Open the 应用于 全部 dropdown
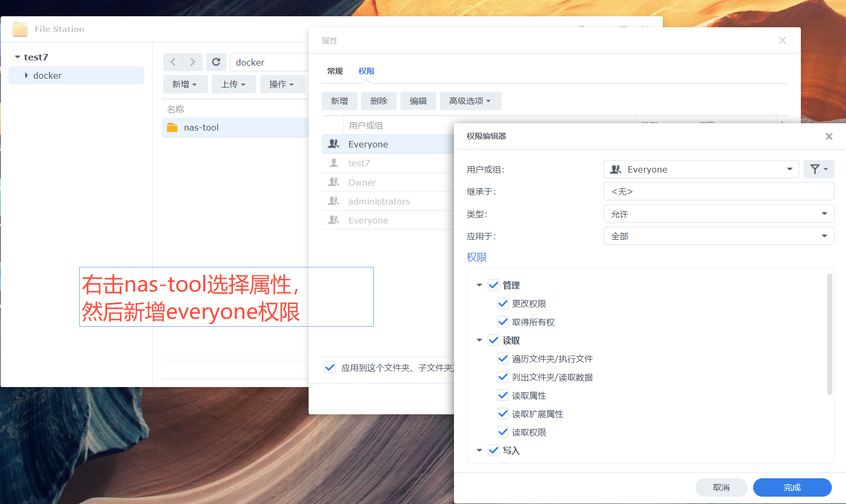The image size is (846, 504). click(718, 236)
